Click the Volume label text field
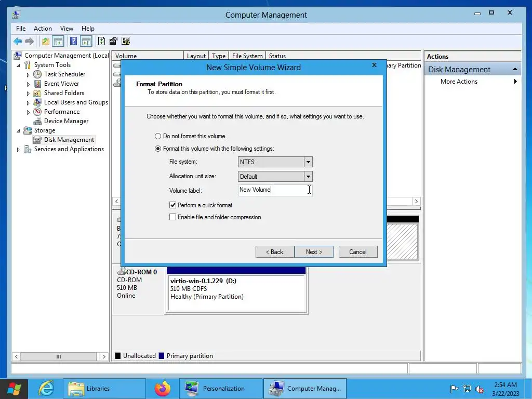Screen dimensions: 532x399 point(275,190)
